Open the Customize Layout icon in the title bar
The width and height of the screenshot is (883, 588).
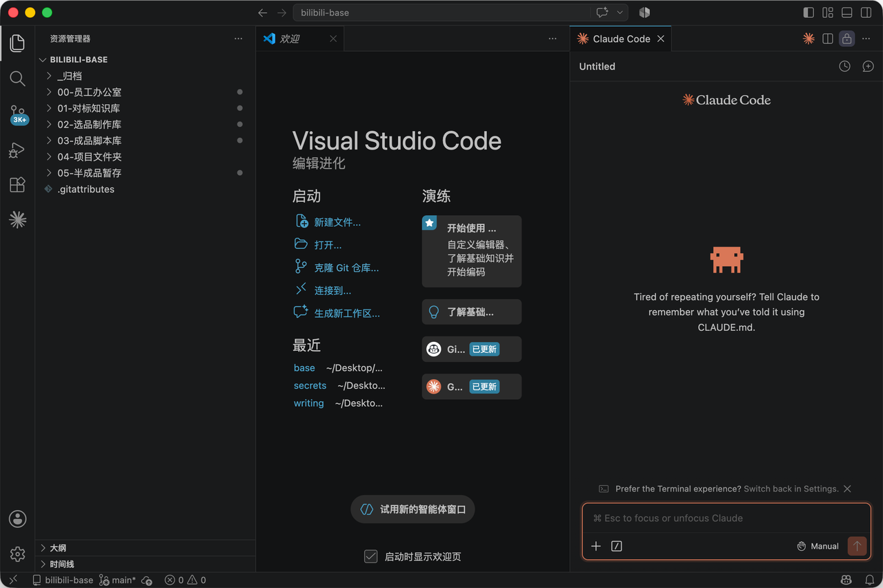(828, 12)
